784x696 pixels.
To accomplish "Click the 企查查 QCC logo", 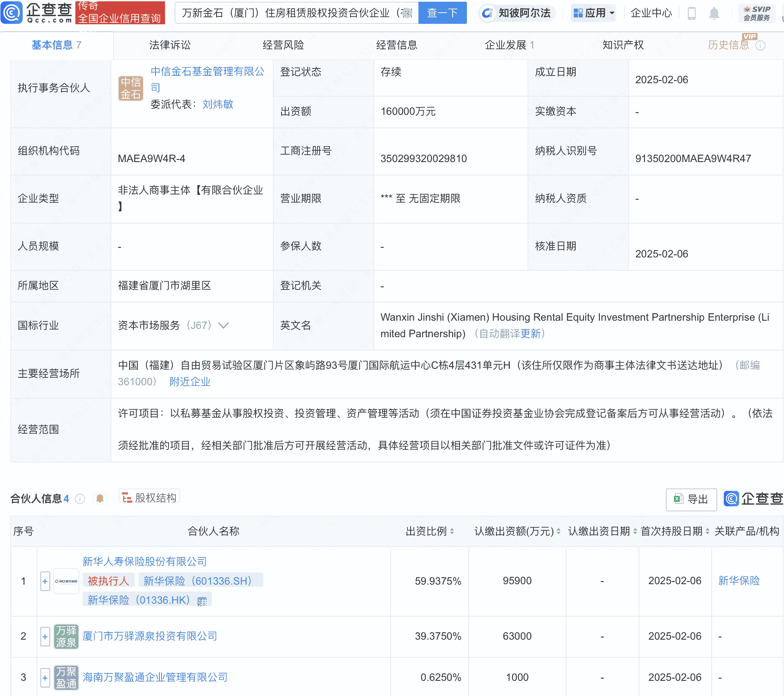I will (37, 13).
